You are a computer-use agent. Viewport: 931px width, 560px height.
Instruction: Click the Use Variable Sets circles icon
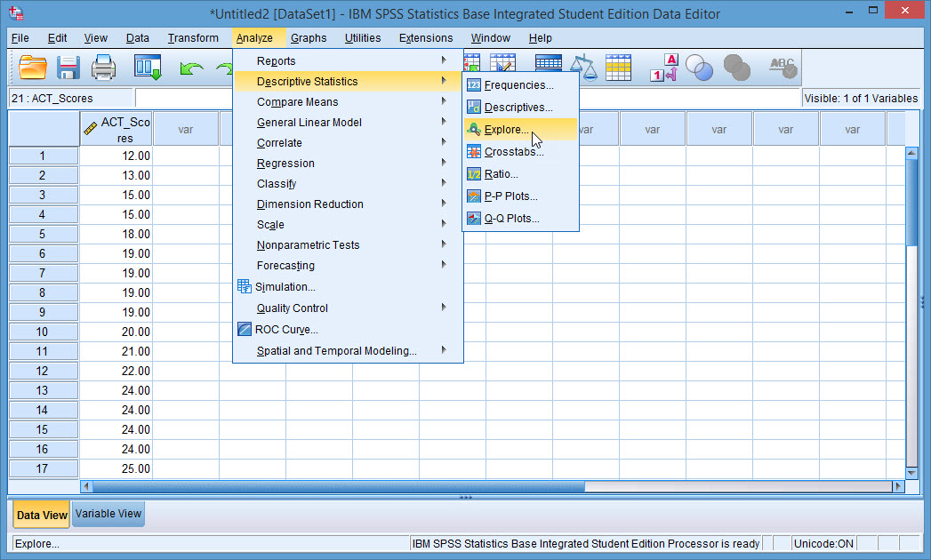click(700, 68)
